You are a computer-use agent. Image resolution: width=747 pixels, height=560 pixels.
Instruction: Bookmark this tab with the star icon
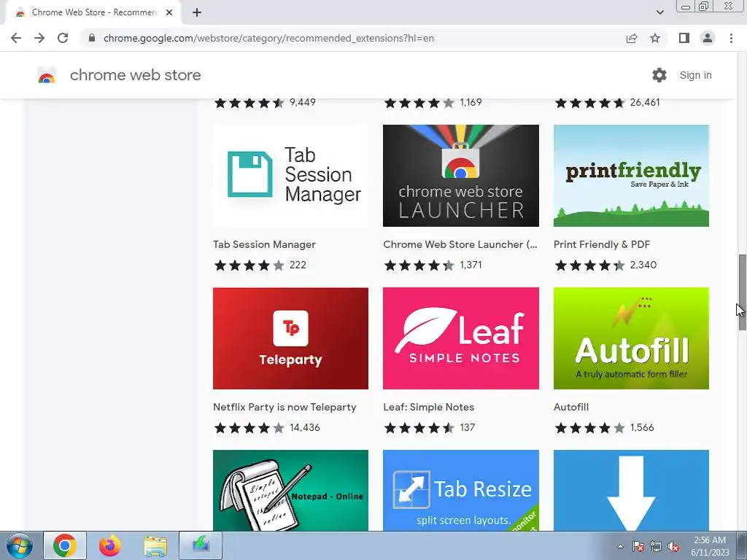[655, 38]
